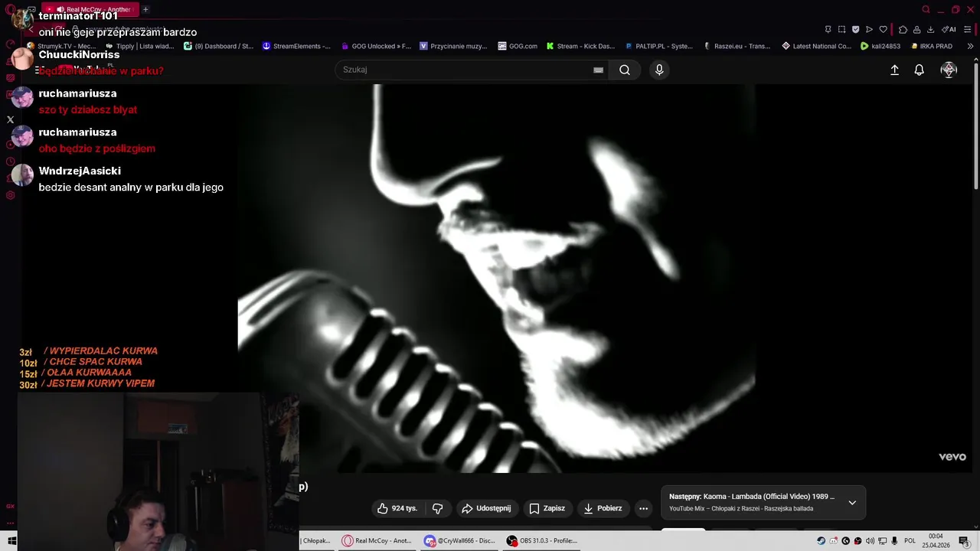Open more actions three-dot menu under video
The width and height of the screenshot is (980, 551).
point(644,508)
